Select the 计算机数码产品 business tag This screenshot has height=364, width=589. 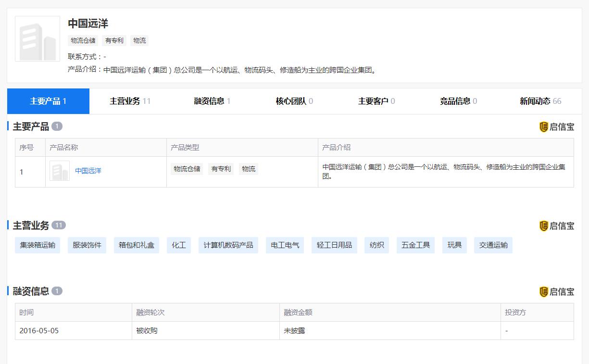pyautogui.click(x=228, y=245)
